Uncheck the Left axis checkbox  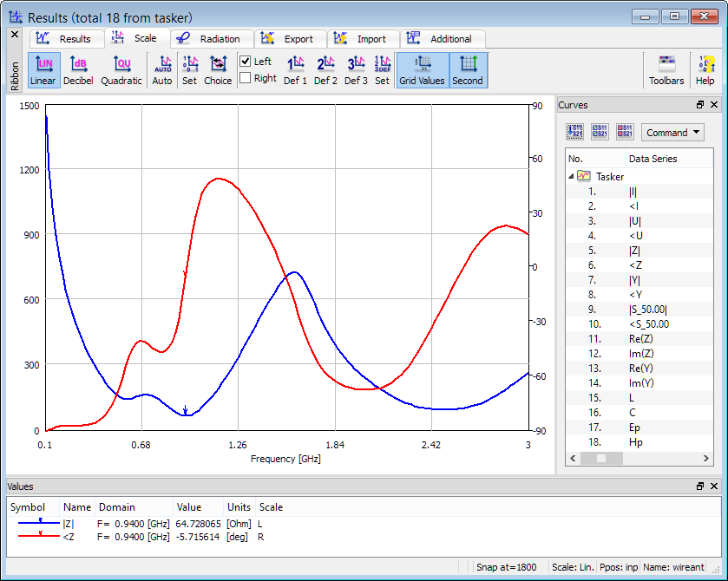click(246, 62)
